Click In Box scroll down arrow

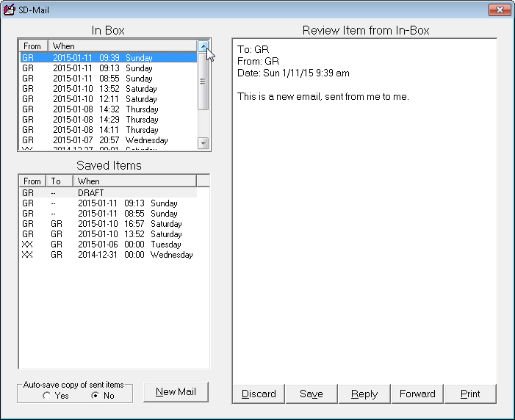point(204,143)
